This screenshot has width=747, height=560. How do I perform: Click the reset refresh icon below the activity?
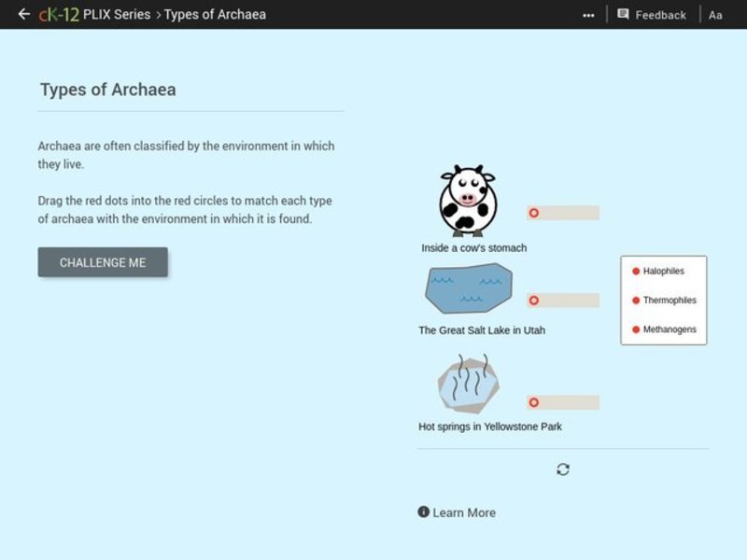coord(561,469)
